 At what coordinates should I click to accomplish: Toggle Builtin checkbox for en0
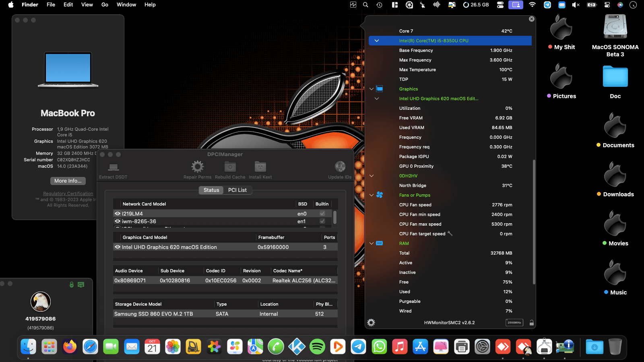322,214
